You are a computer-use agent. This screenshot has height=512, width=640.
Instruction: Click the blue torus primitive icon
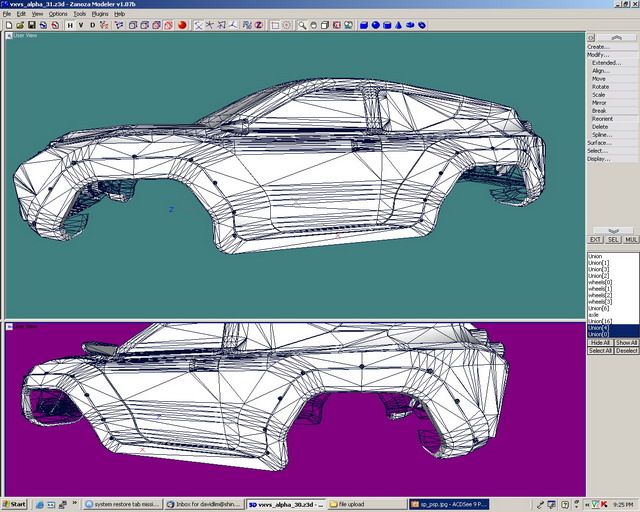point(422,25)
